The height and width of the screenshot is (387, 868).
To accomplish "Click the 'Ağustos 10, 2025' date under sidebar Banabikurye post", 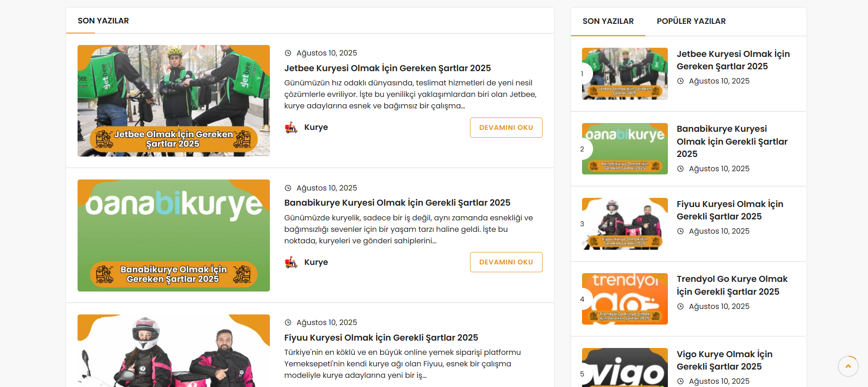I will pos(719,169).
